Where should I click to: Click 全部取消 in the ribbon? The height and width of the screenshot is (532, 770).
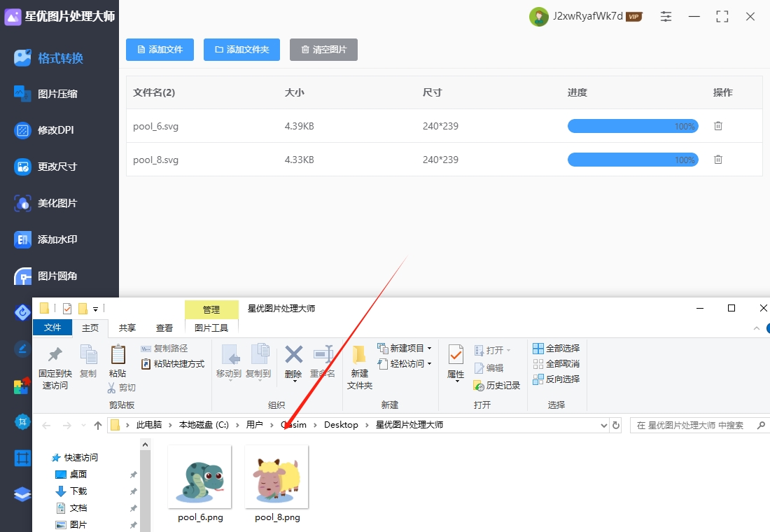(x=556, y=364)
